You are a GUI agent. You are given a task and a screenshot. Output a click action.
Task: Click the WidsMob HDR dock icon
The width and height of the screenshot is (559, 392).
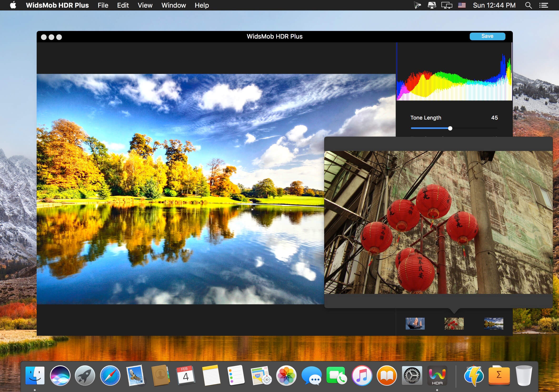[437, 375]
